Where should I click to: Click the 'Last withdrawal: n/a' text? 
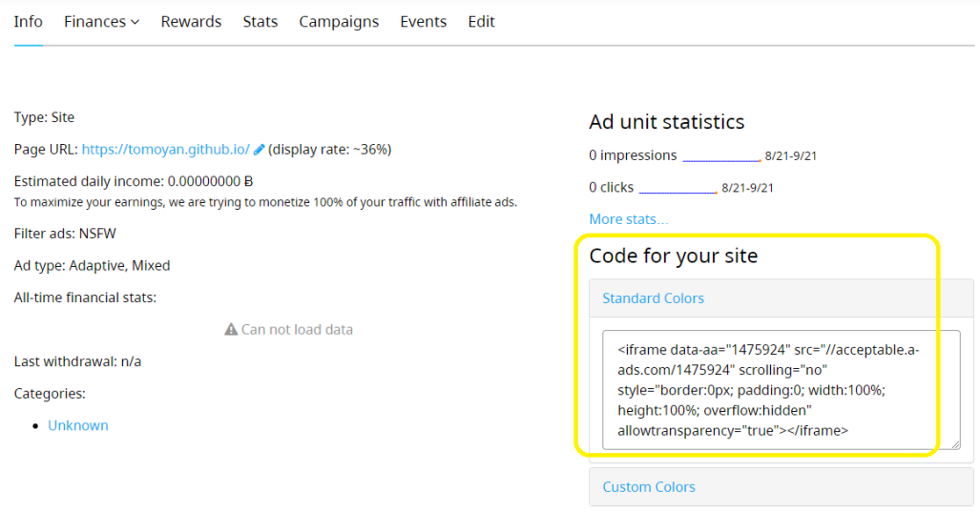pos(77,361)
